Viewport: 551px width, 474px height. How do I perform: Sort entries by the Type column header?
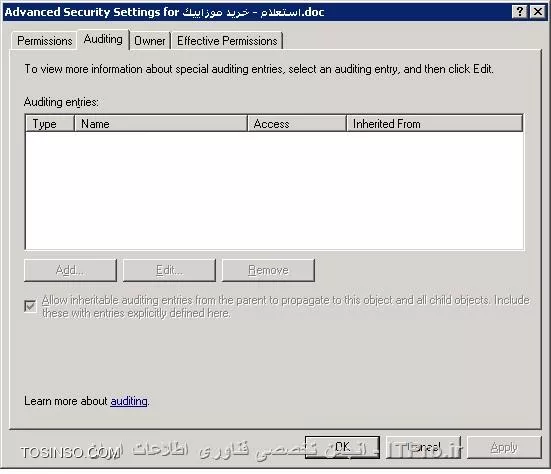50,124
